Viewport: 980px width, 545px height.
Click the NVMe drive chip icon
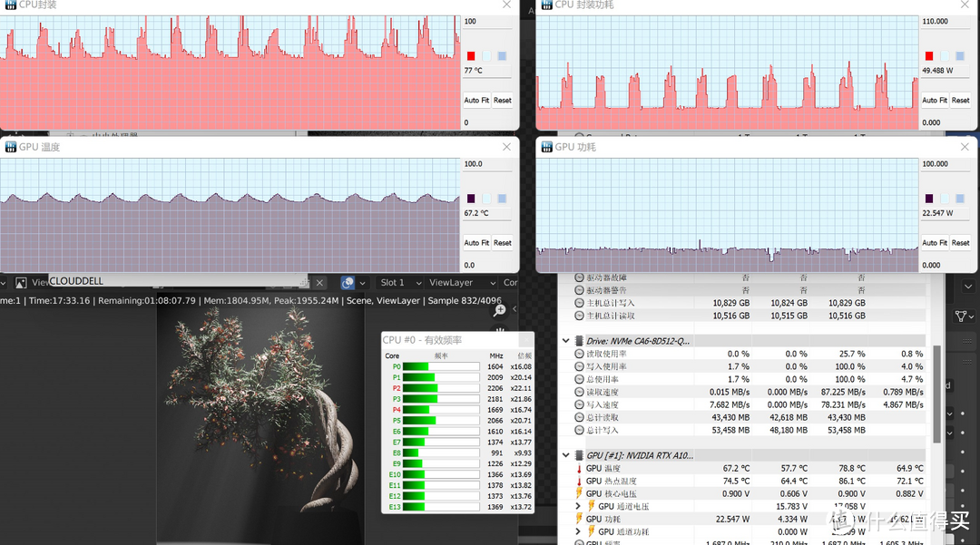tap(579, 341)
